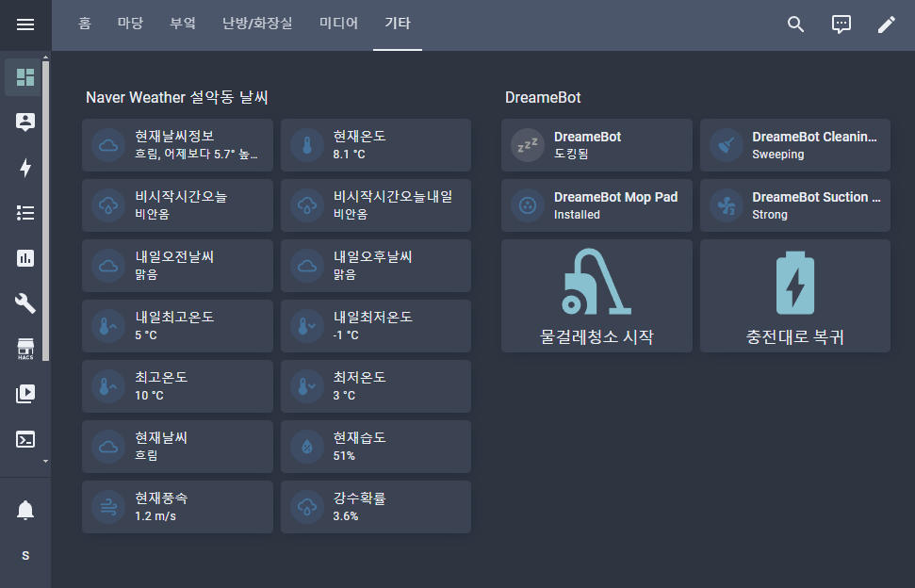Open the 내일오전날씨 tile

[x=177, y=266]
